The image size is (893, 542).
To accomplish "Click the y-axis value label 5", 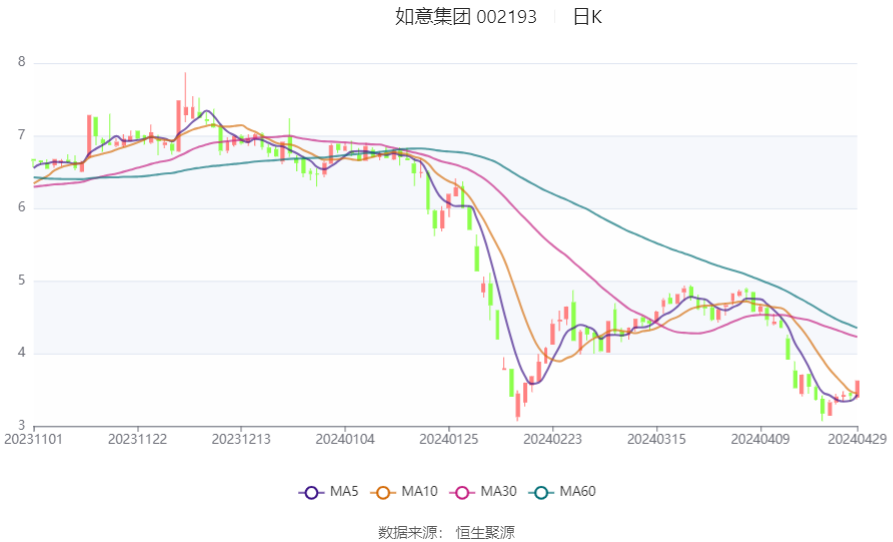I will click(x=21, y=281).
